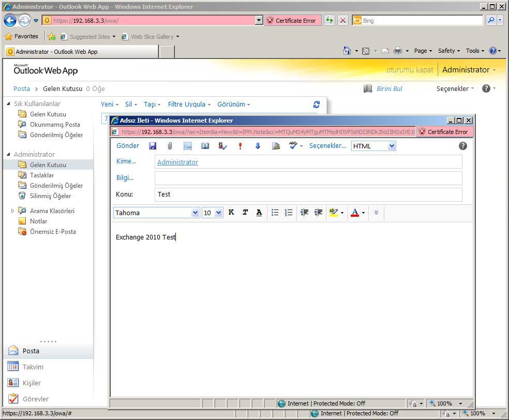Click the Insert picture icon

click(x=187, y=146)
